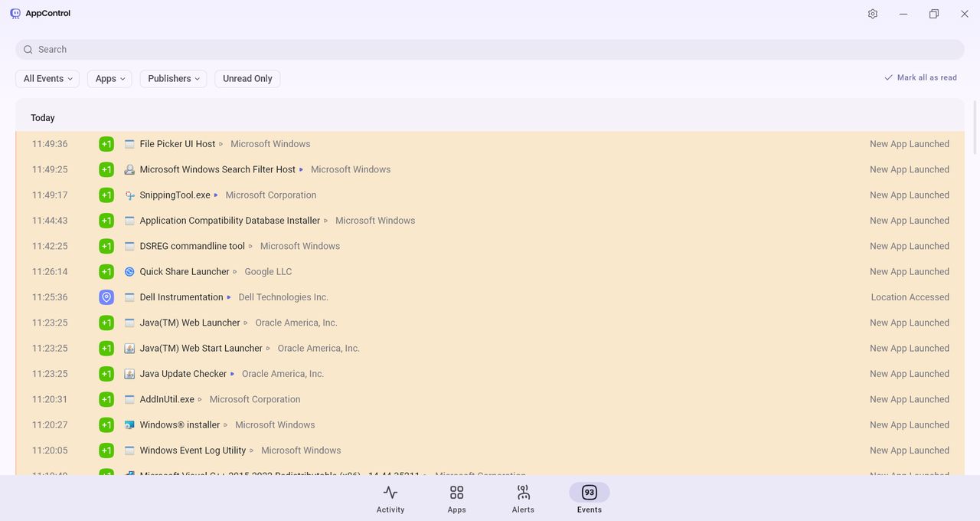Click Microsoft Windows Search Filter Host app icon
This screenshot has height=521, width=980.
click(x=129, y=169)
